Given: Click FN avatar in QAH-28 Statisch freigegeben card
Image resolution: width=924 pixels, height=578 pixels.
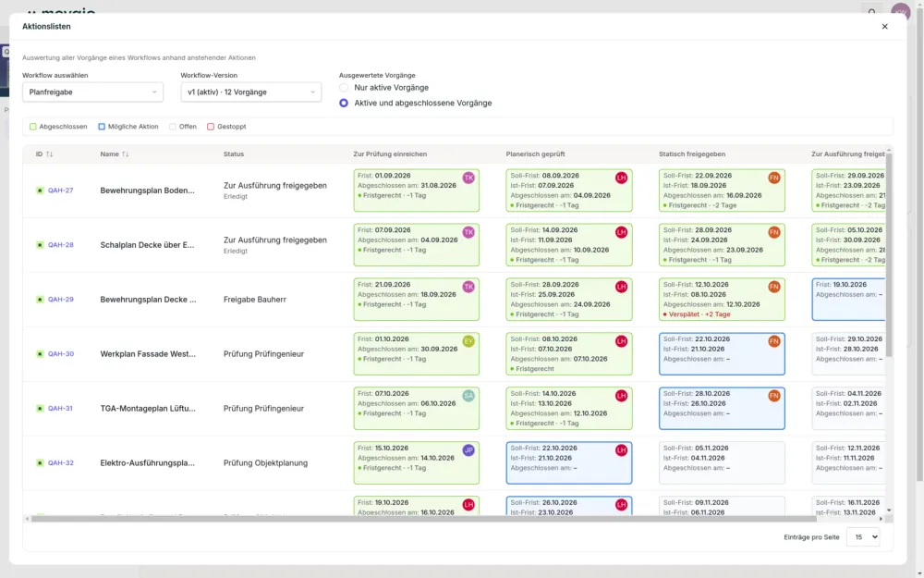Looking at the screenshot, I should [x=773, y=232].
